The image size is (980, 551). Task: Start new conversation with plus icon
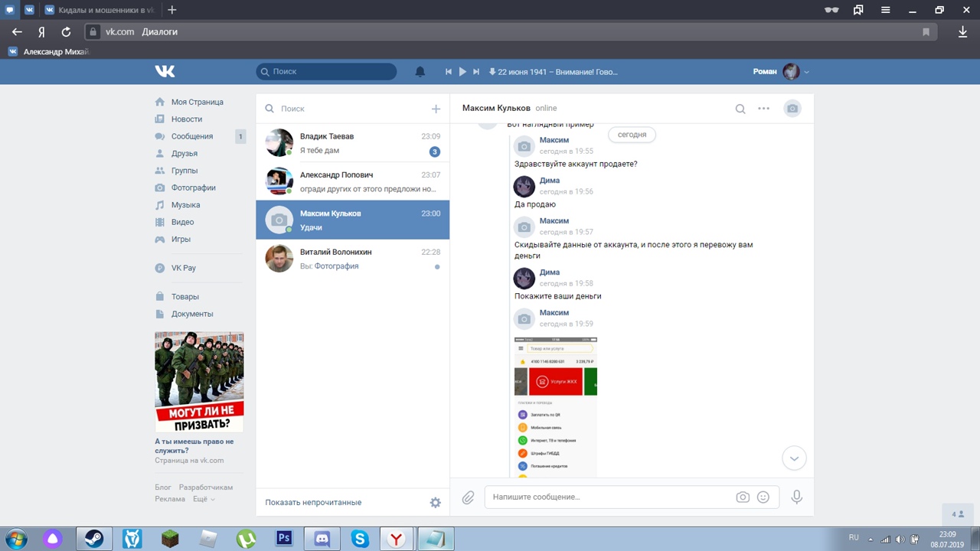tap(436, 109)
